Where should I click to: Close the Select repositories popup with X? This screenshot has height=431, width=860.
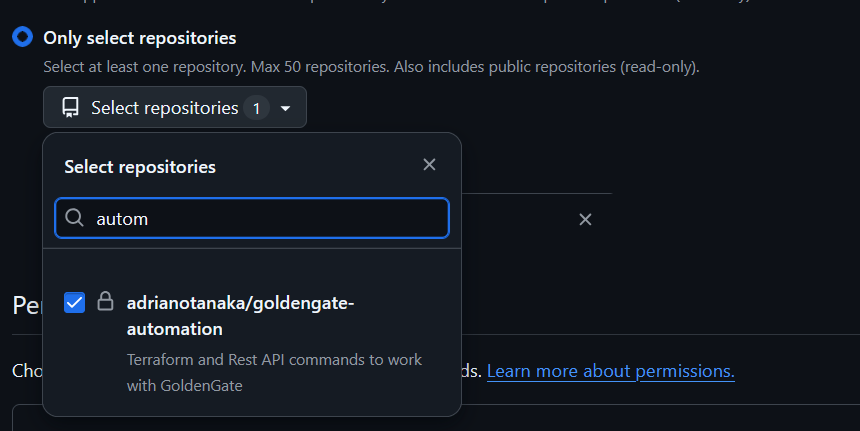pyautogui.click(x=429, y=165)
